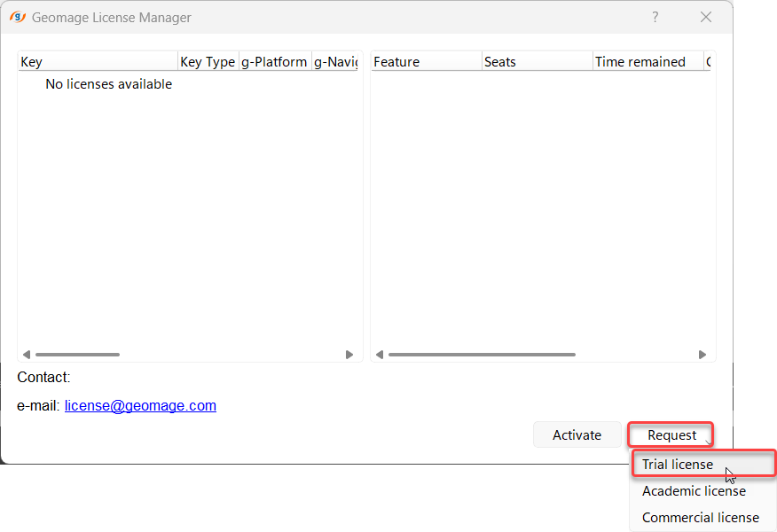This screenshot has height=532, width=777.
Task: Click the g-Navigator column header
Action: 335,62
